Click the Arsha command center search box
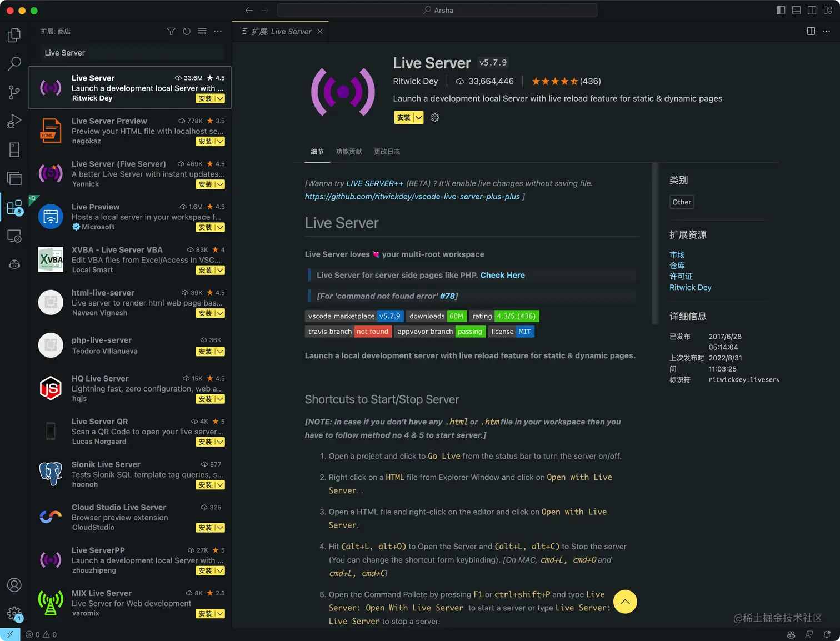 437,10
